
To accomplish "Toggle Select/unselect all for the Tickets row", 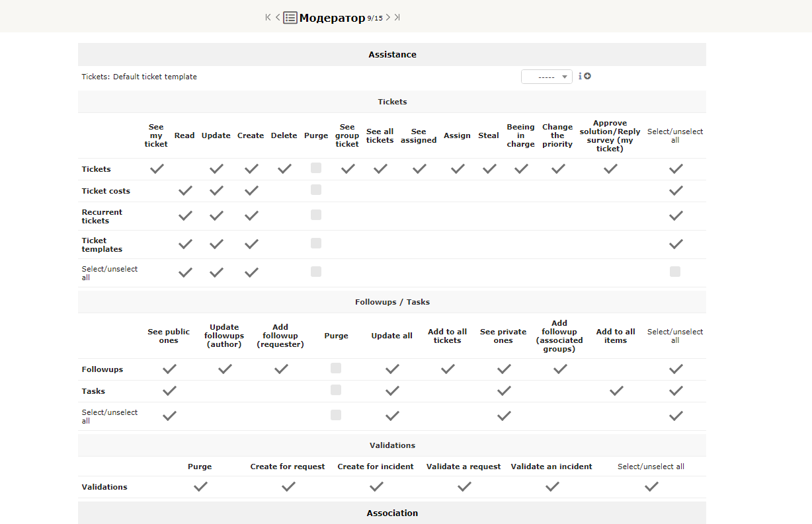I will point(675,168).
